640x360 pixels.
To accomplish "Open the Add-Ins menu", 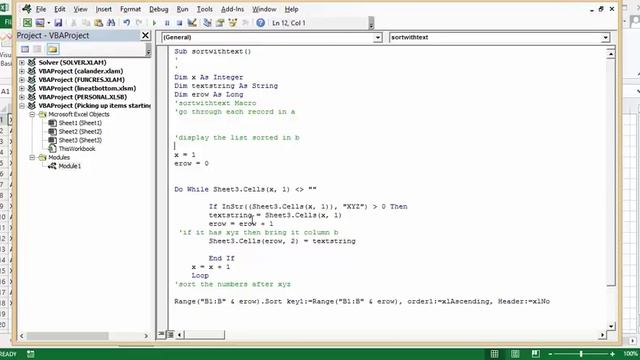I will point(232,9).
